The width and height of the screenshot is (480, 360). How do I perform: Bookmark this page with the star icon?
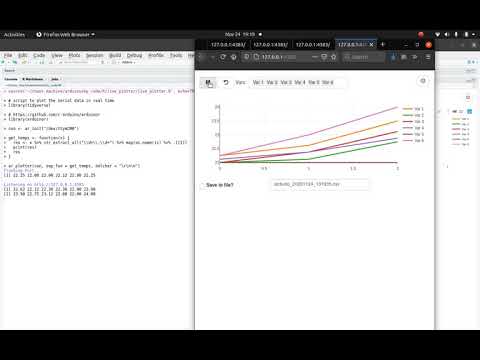pos(333,57)
